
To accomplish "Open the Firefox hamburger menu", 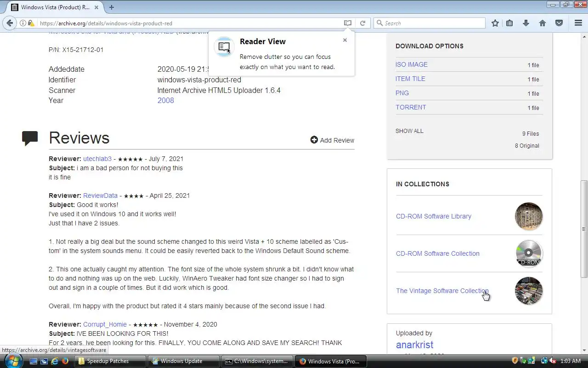I will click(578, 23).
